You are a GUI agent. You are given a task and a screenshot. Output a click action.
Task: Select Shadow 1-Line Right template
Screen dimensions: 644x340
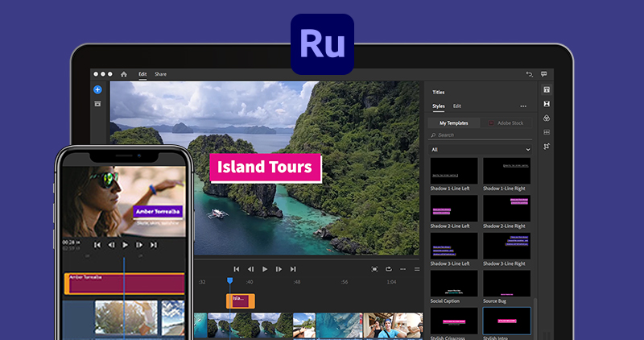(x=507, y=171)
